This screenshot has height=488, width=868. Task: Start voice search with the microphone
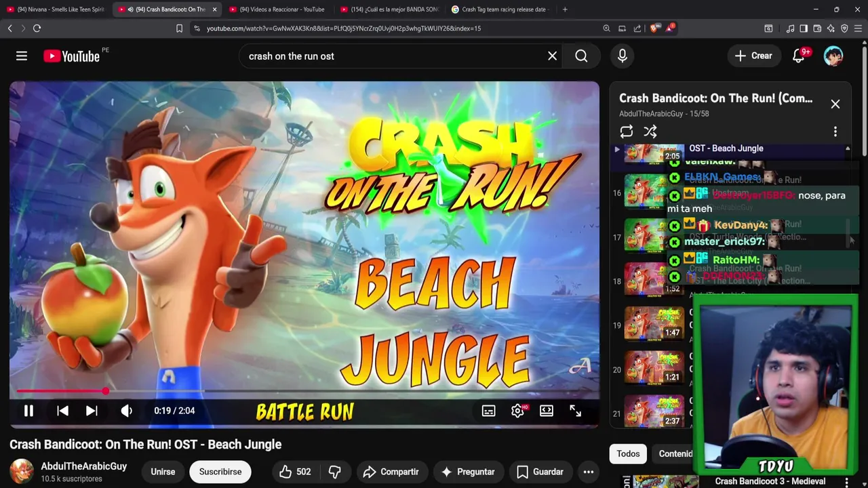click(623, 56)
